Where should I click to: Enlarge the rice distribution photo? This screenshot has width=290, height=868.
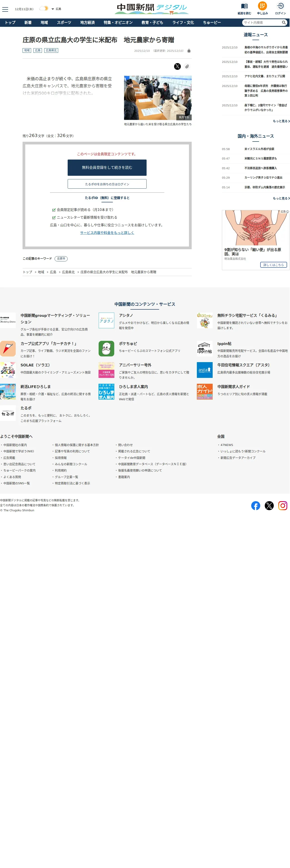pyautogui.click(x=158, y=98)
